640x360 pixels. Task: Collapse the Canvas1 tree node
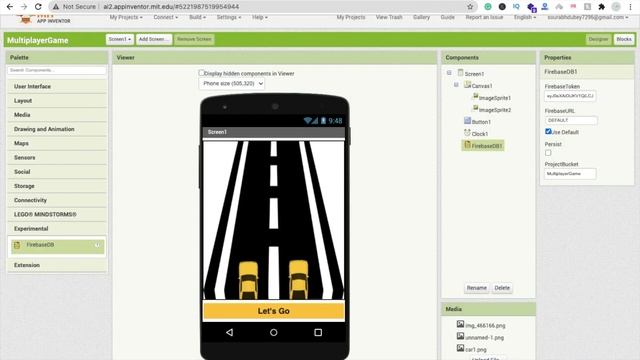pos(456,85)
